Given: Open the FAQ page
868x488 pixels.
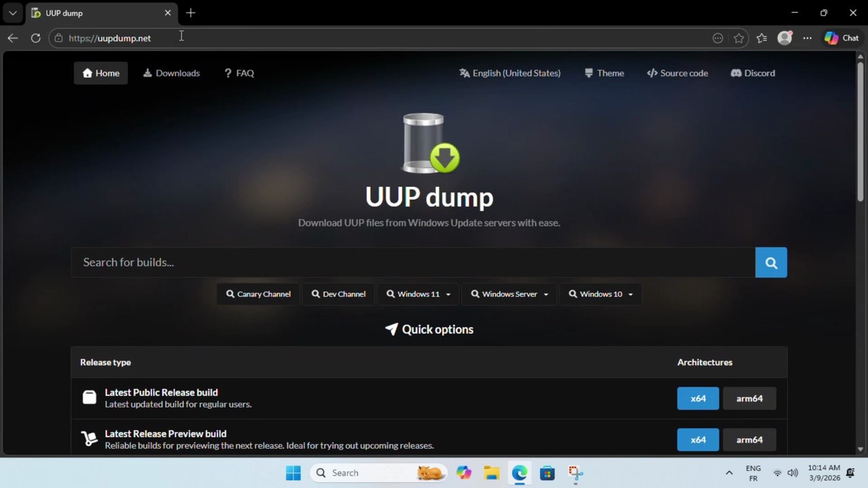Looking at the screenshot, I should pos(239,73).
